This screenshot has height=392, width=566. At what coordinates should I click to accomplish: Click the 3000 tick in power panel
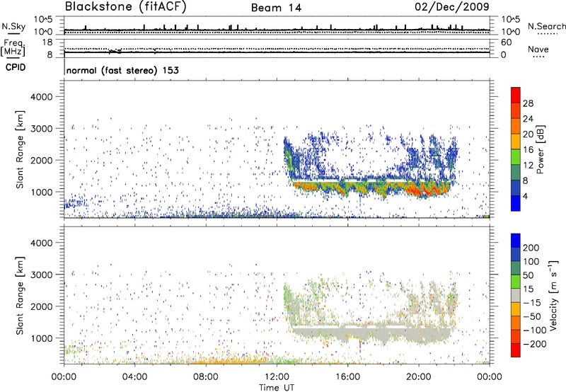click(x=42, y=129)
